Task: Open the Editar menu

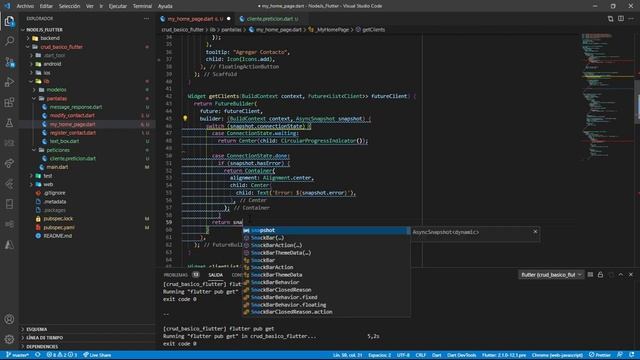Action: 46,6
